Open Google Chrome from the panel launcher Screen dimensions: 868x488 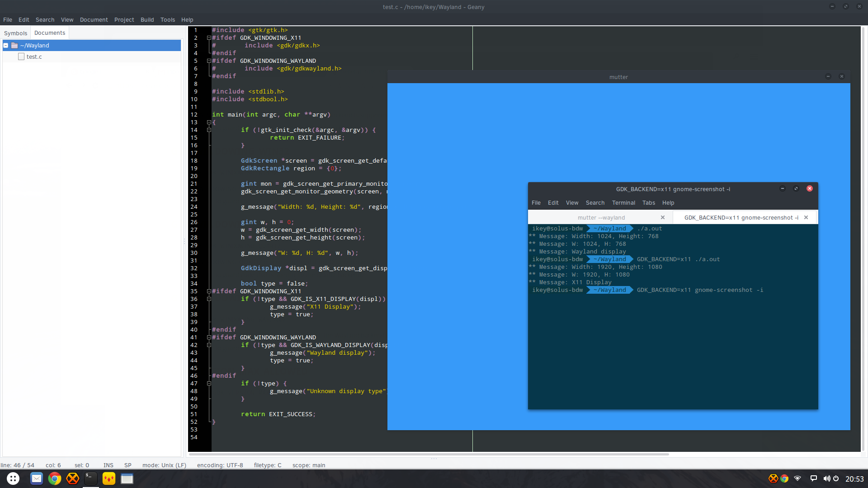click(x=55, y=479)
